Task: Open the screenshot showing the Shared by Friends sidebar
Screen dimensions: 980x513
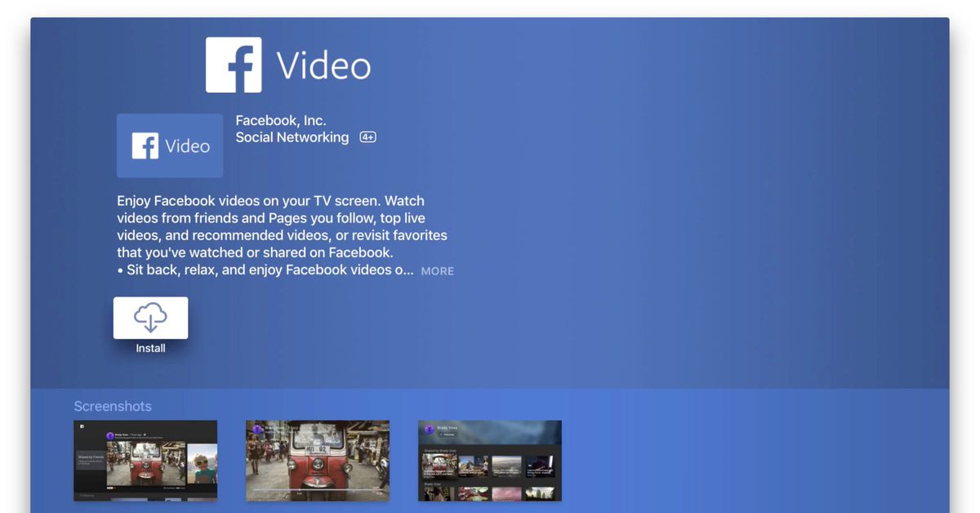Action: (145, 460)
